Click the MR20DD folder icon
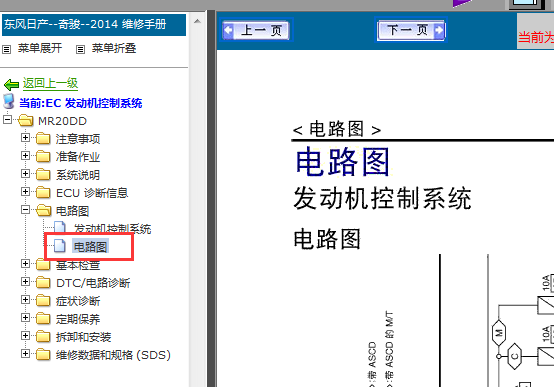Image resolution: width=554 pixels, height=387 pixels. tap(26, 121)
